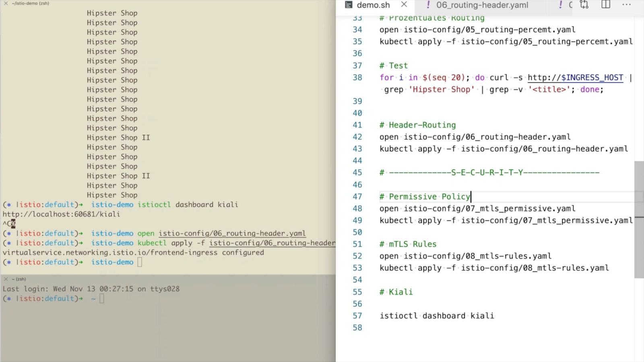Click line number 57 in the gutter
Screen dimensions: 644x362
click(x=357, y=316)
